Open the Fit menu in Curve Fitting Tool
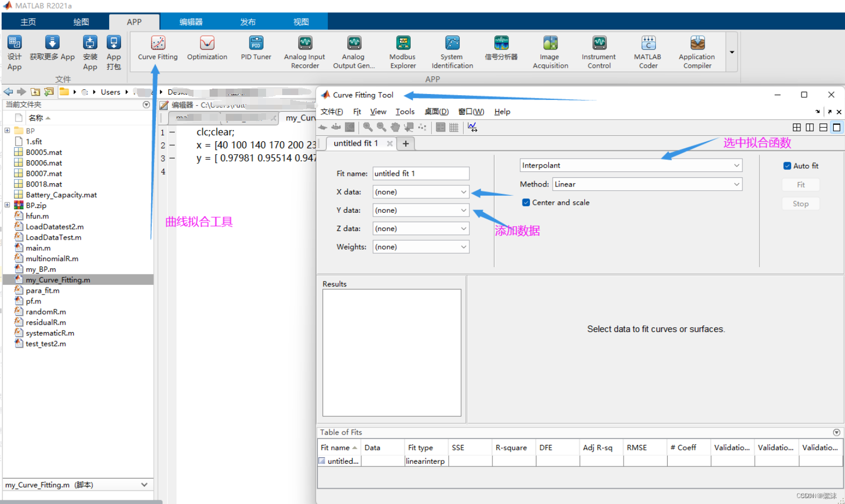The height and width of the screenshot is (504, 845). (357, 112)
